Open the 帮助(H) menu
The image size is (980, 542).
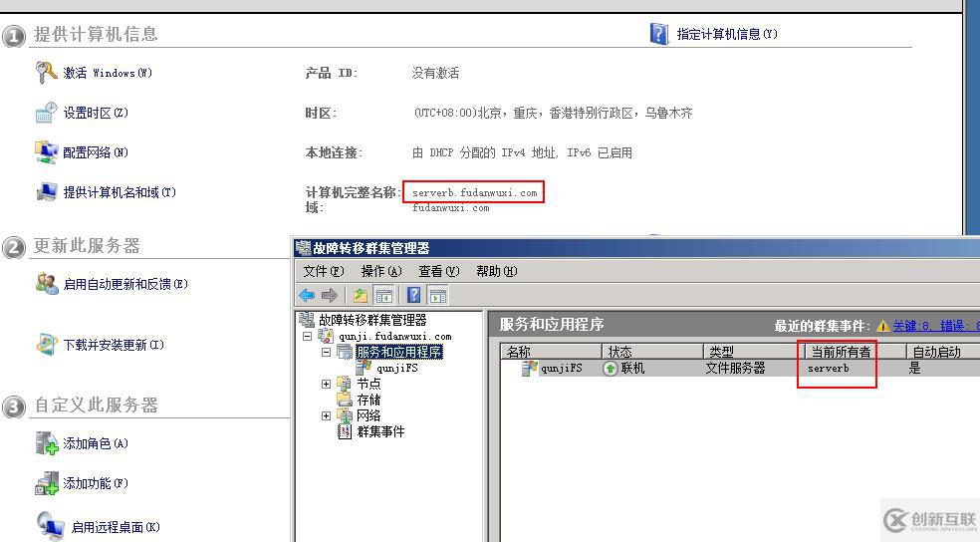click(497, 271)
